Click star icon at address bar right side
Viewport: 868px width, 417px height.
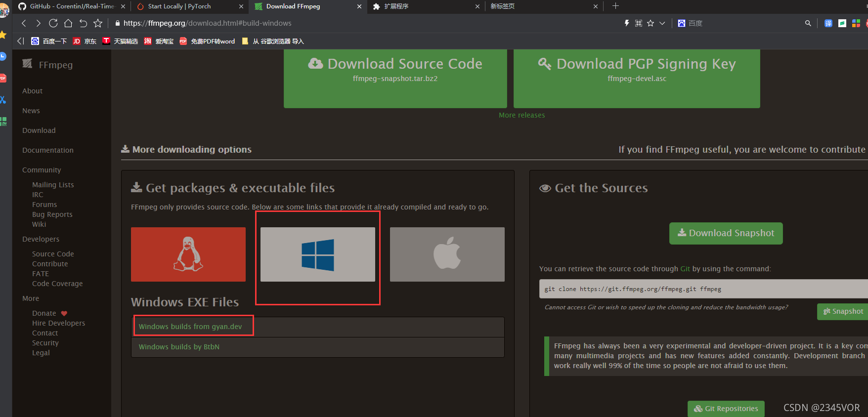[x=651, y=23]
